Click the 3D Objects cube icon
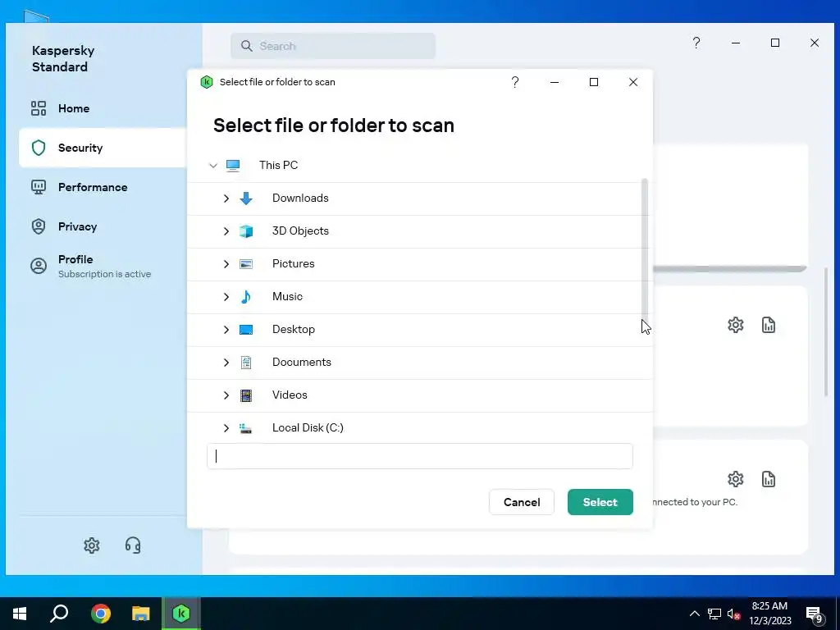Image resolution: width=840 pixels, height=630 pixels. coord(246,231)
